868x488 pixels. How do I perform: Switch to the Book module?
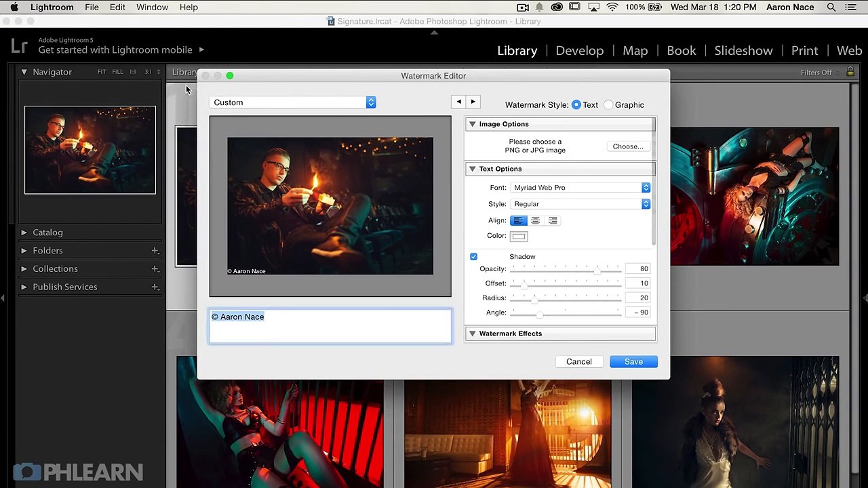[682, 51]
